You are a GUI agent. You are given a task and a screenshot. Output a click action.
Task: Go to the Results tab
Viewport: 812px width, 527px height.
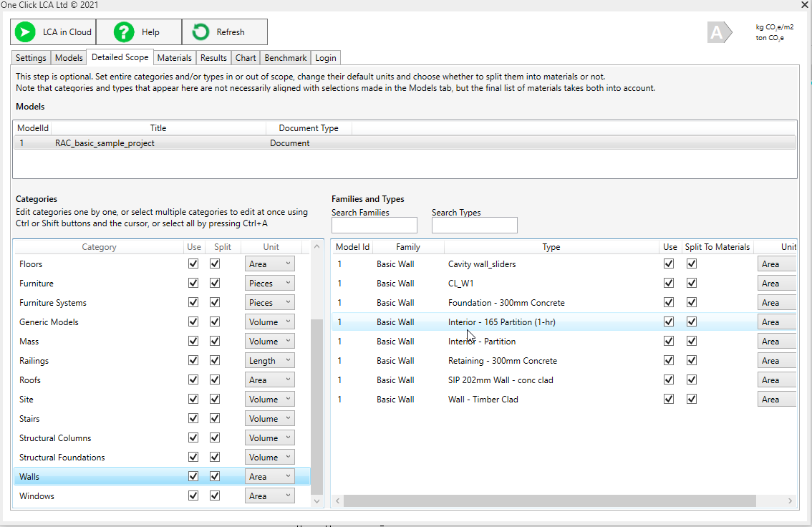point(213,58)
